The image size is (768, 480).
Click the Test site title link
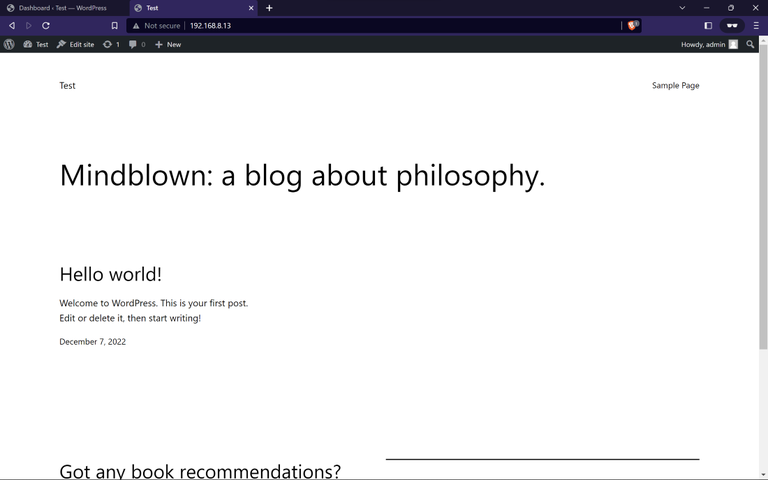coord(68,85)
